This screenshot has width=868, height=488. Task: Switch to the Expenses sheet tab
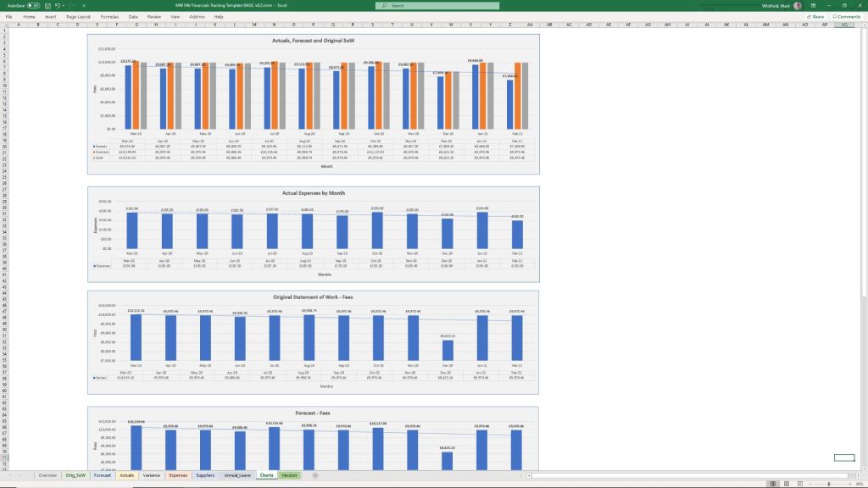click(178, 475)
